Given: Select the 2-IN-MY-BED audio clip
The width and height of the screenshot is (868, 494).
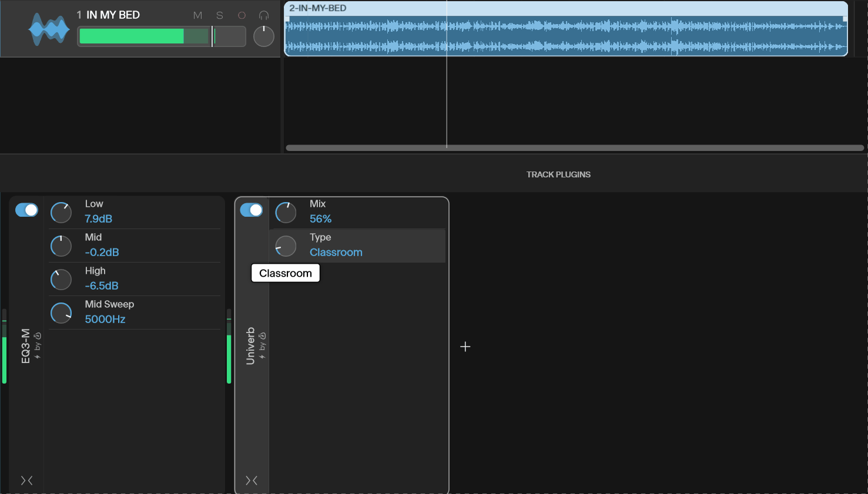Looking at the screenshot, I should coord(565,35).
